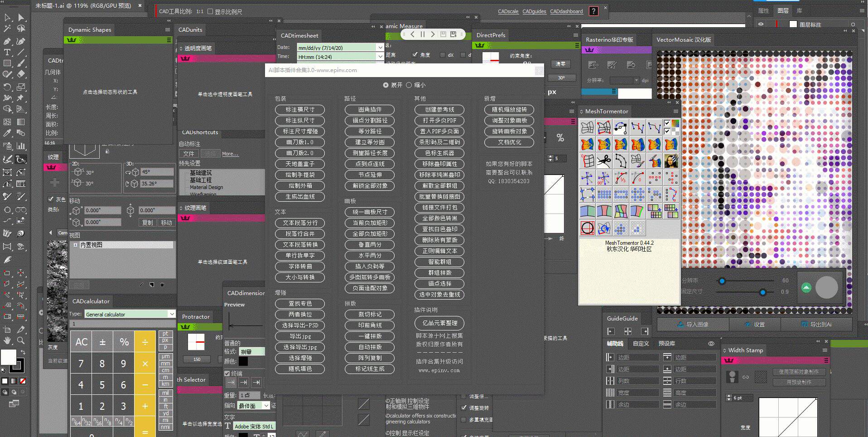The width and height of the screenshot is (868, 437).
Task: Select the Column Graph tool
Action: (21, 146)
